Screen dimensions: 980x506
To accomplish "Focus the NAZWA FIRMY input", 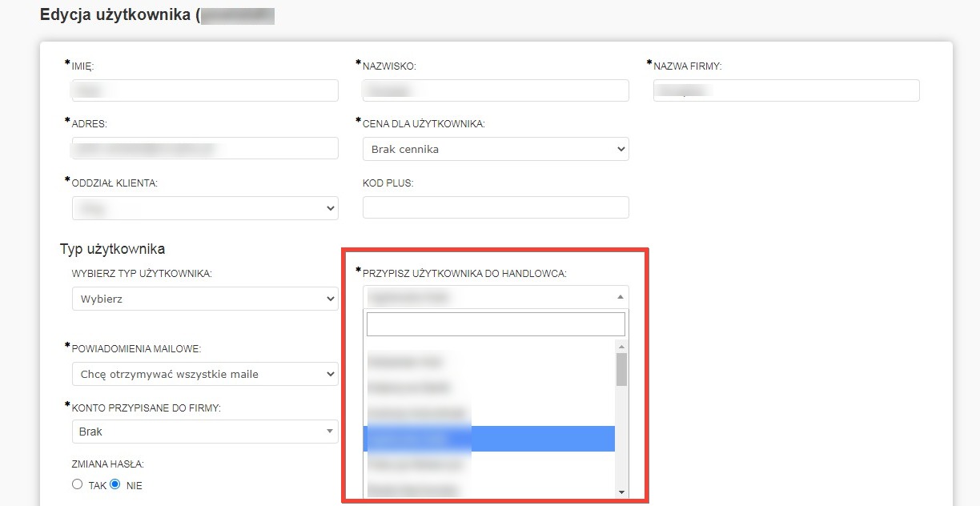I will [x=786, y=90].
